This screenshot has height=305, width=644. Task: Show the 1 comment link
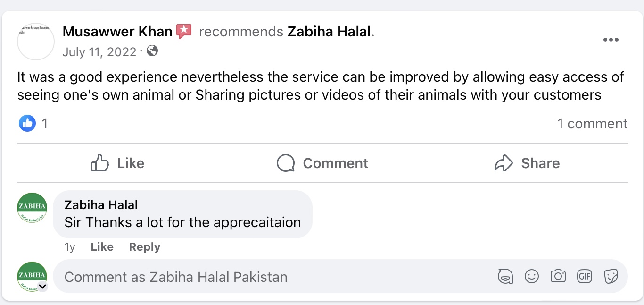coord(592,124)
